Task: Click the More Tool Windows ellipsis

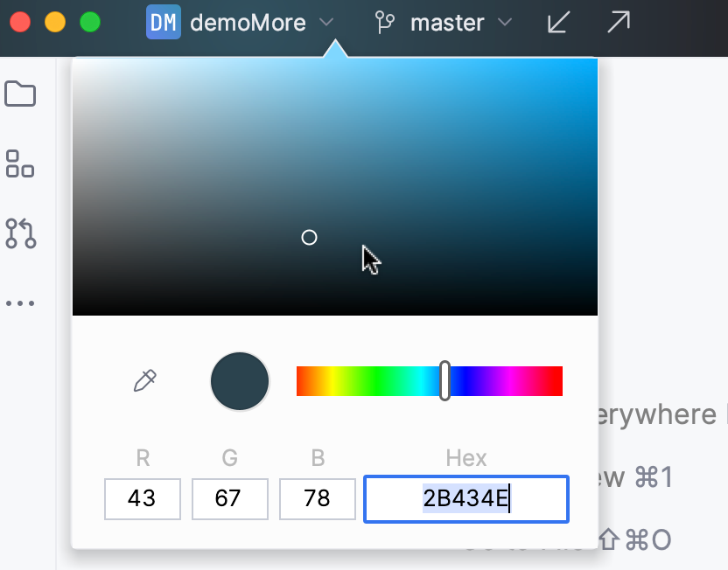Action: 19,302
